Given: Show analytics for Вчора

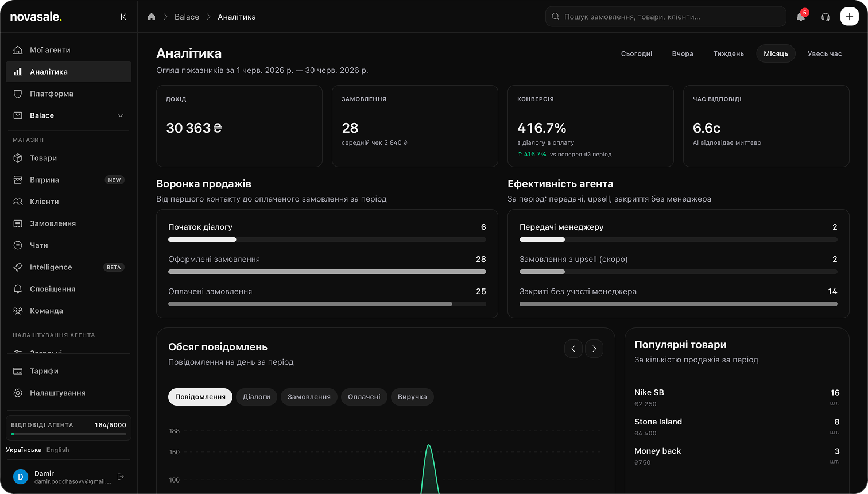Looking at the screenshot, I should coord(683,53).
